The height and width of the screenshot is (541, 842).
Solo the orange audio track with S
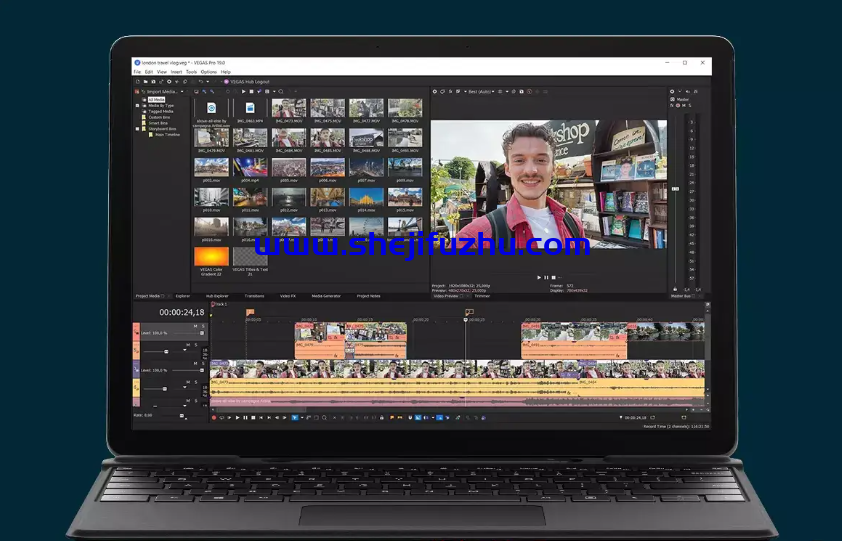195,345
